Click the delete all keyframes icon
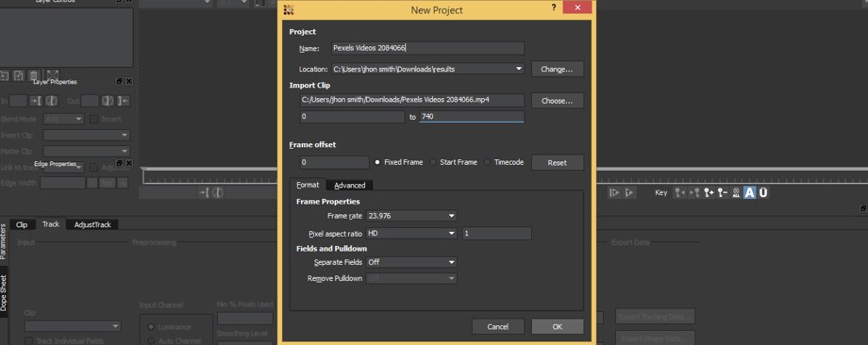The height and width of the screenshot is (345, 868). point(736,192)
